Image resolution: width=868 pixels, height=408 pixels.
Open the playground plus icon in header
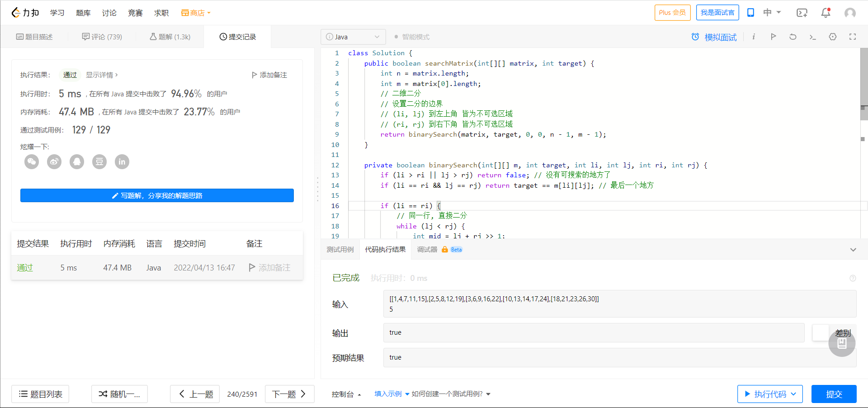802,13
